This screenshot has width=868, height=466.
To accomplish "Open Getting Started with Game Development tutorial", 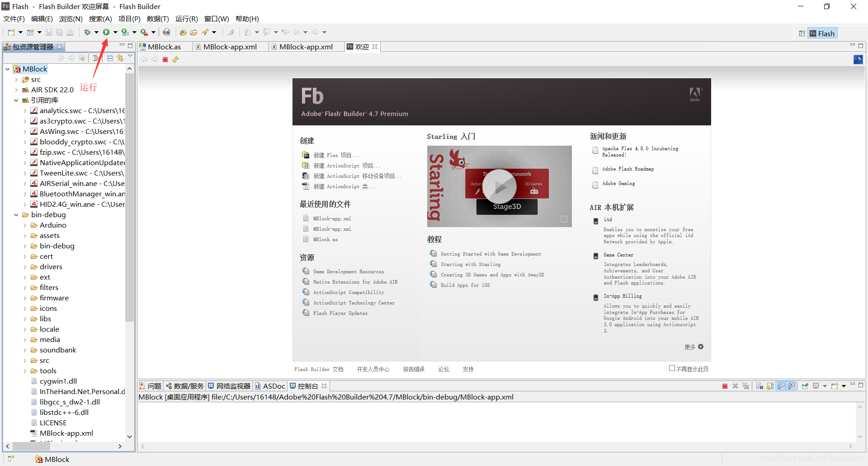I will (491, 254).
